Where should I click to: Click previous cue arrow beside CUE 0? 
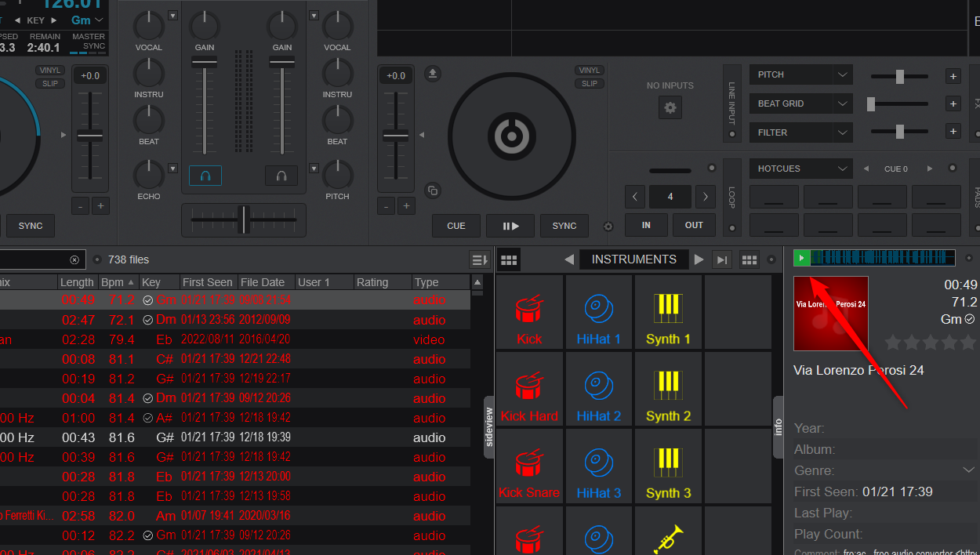[x=866, y=169]
